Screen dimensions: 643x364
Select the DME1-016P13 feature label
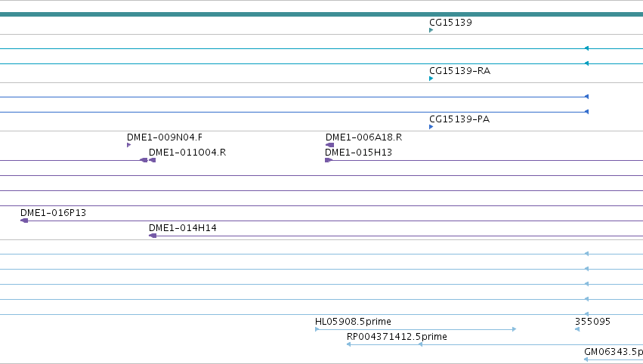54,213
